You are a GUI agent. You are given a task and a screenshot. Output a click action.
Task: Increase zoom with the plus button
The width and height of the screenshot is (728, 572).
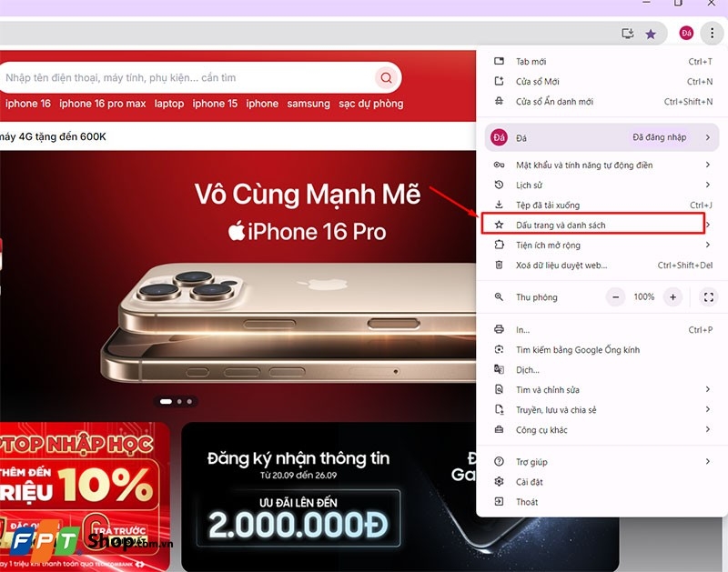click(672, 296)
